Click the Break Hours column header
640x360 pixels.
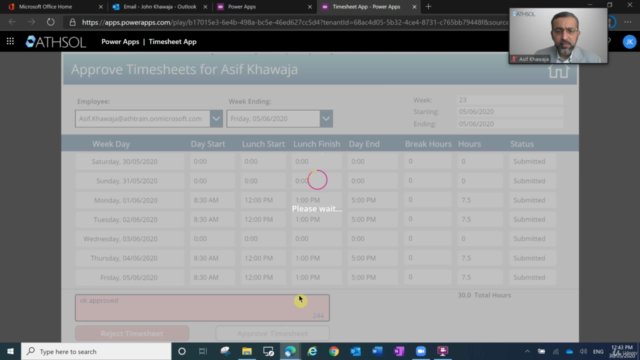point(428,144)
